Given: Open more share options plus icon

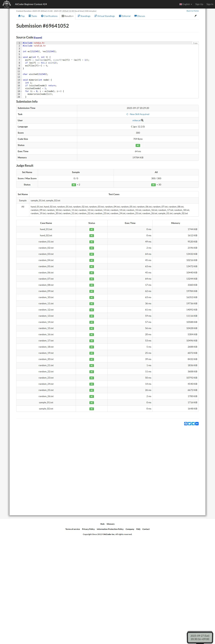Looking at the screenshot, I should click(197, 423).
